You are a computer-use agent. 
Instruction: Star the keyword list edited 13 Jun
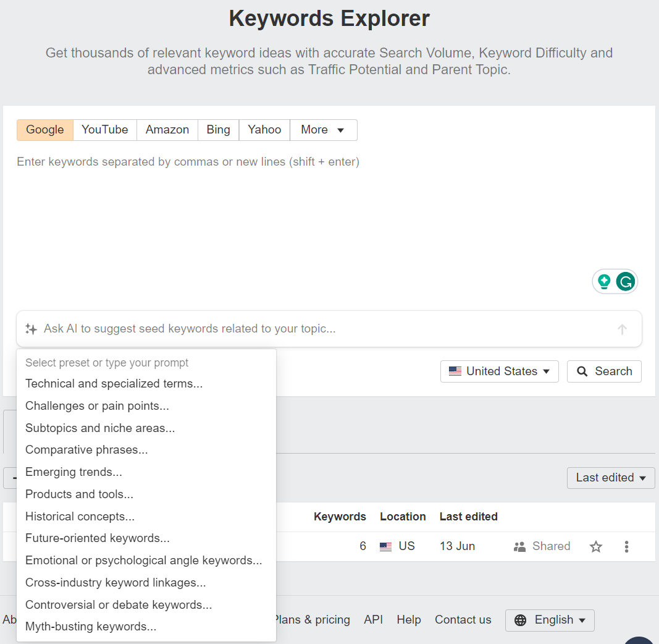coord(595,546)
